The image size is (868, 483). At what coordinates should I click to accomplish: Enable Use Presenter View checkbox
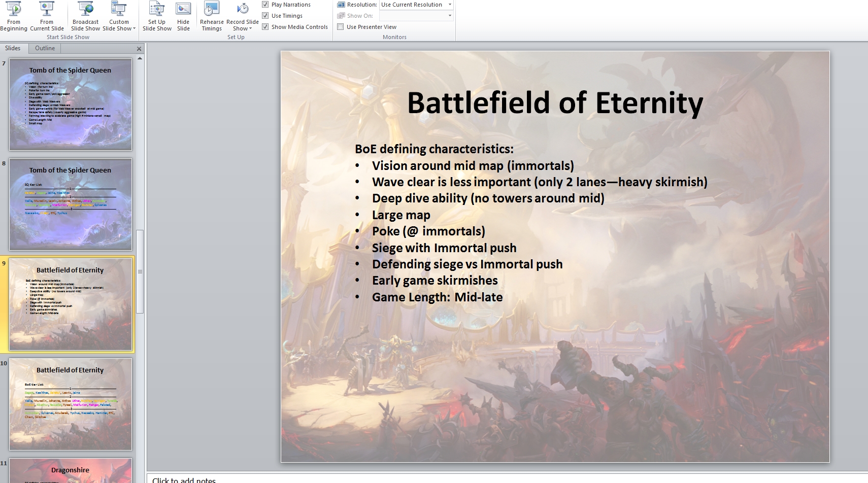pyautogui.click(x=341, y=27)
